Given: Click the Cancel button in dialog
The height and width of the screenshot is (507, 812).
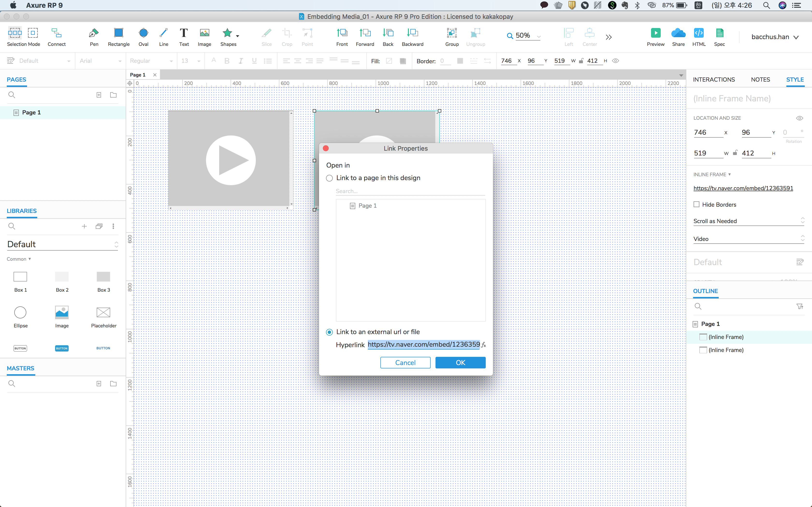Looking at the screenshot, I should pos(405,362).
